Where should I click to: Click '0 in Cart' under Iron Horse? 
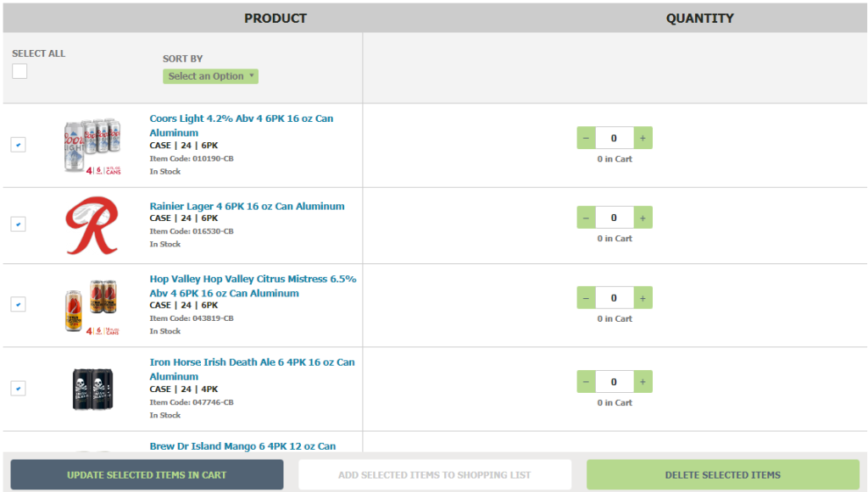point(615,403)
